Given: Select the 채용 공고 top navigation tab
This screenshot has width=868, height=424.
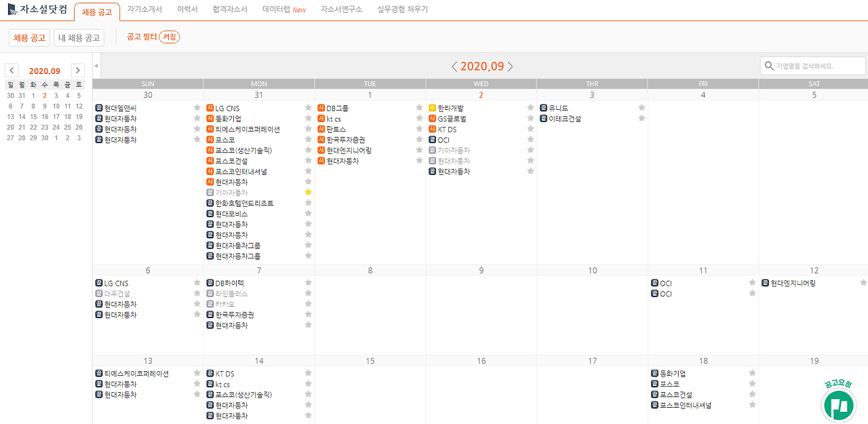Looking at the screenshot, I should tap(97, 12).
